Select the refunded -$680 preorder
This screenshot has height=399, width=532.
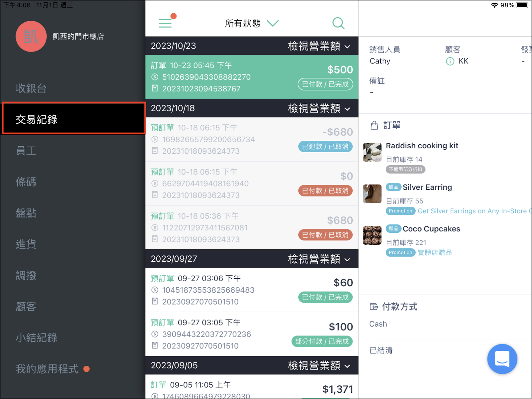click(x=252, y=139)
